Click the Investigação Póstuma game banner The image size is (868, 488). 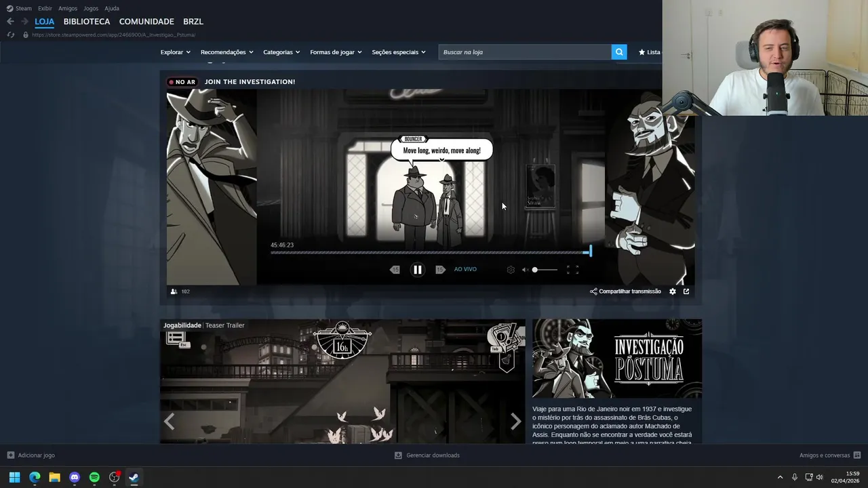pos(617,359)
